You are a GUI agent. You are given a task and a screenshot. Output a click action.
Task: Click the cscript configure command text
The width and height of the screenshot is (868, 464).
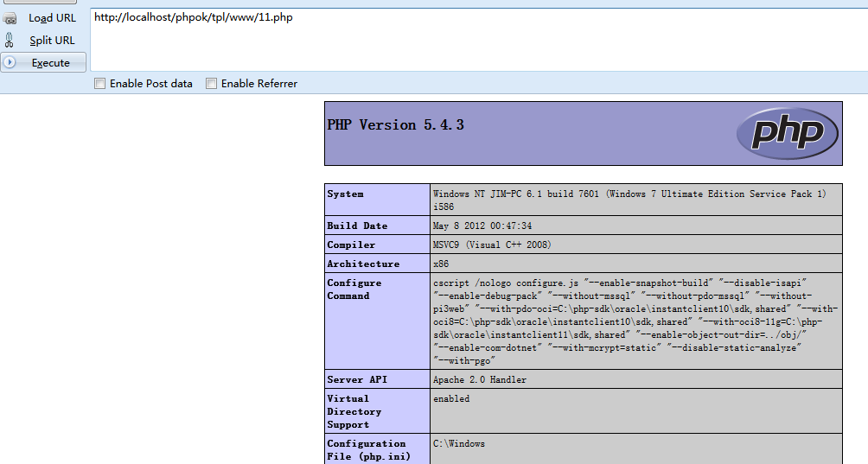click(x=635, y=321)
